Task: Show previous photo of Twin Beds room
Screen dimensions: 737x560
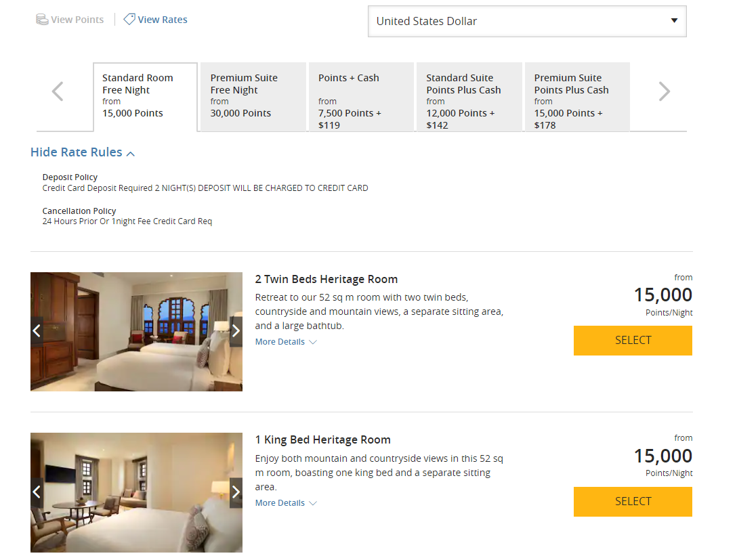Action: (37, 331)
